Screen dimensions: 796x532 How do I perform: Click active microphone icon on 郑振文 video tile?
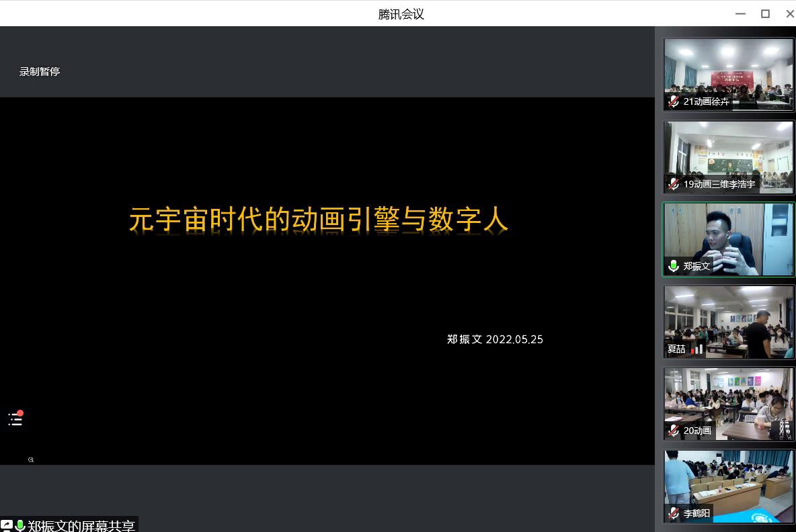(674, 266)
